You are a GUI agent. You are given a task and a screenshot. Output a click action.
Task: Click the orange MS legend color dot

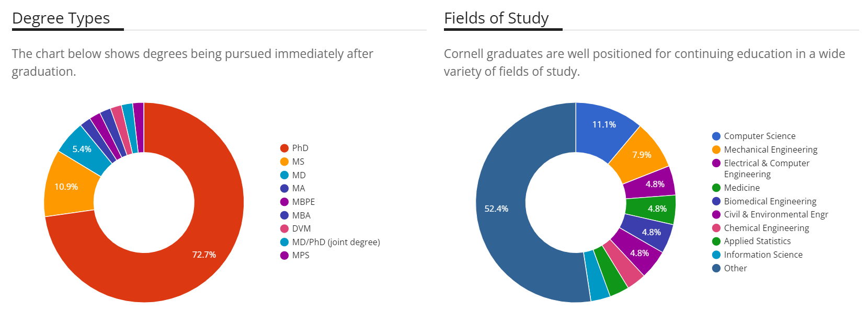284,162
